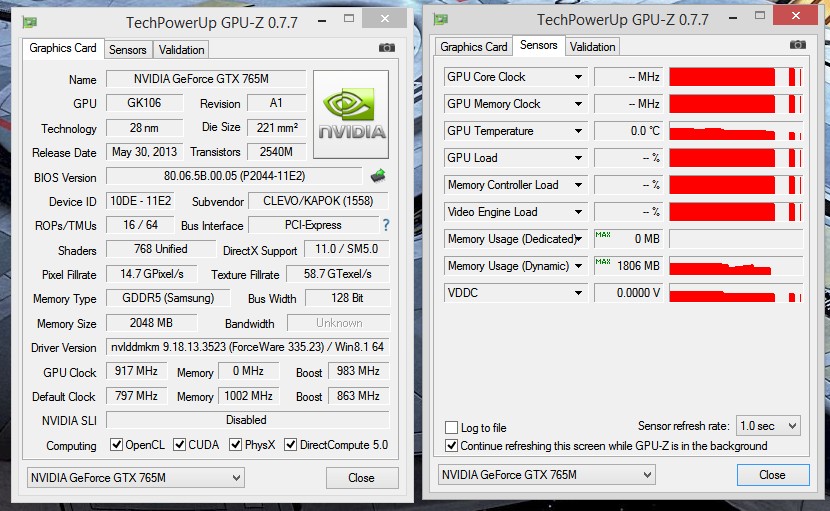Image resolution: width=830 pixels, height=511 pixels.
Task: Click the Shaders value 768 Unified
Action: (x=161, y=249)
